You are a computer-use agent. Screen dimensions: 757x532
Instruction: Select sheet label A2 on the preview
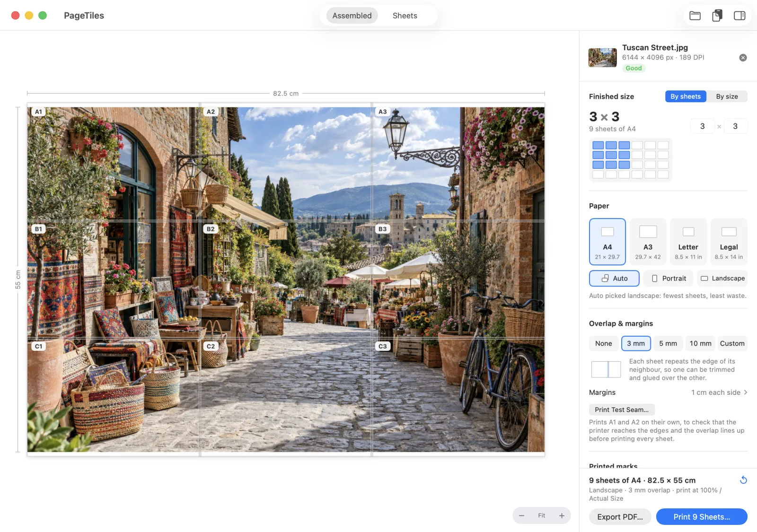211,112
